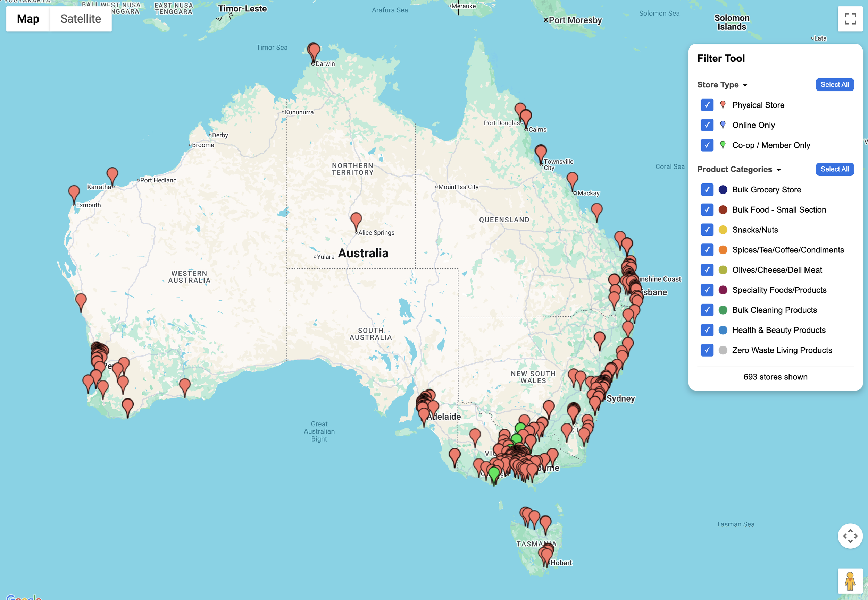The height and width of the screenshot is (600, 868).
Task: Toggle fullscreen map view
Action: (x=850, y=19)
